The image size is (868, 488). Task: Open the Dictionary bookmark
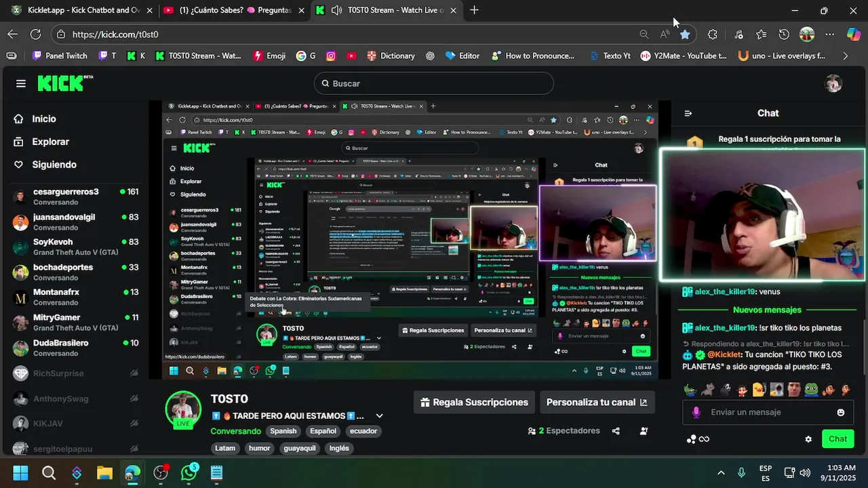click(x=391, y=56)
